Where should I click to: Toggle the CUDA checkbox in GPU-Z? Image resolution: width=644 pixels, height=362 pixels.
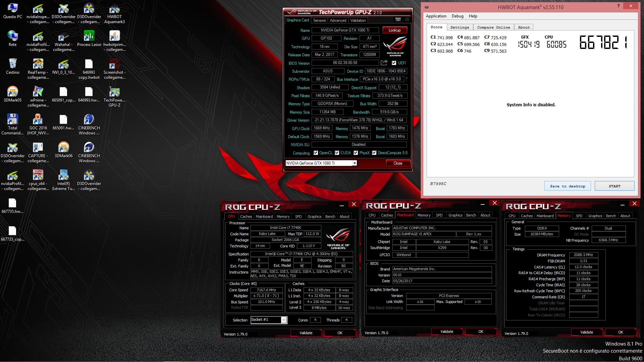(337, 153)
